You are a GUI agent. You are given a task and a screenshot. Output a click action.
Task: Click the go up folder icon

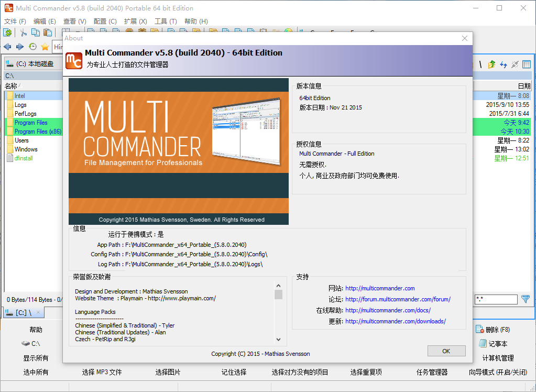[x=491, y=64]
